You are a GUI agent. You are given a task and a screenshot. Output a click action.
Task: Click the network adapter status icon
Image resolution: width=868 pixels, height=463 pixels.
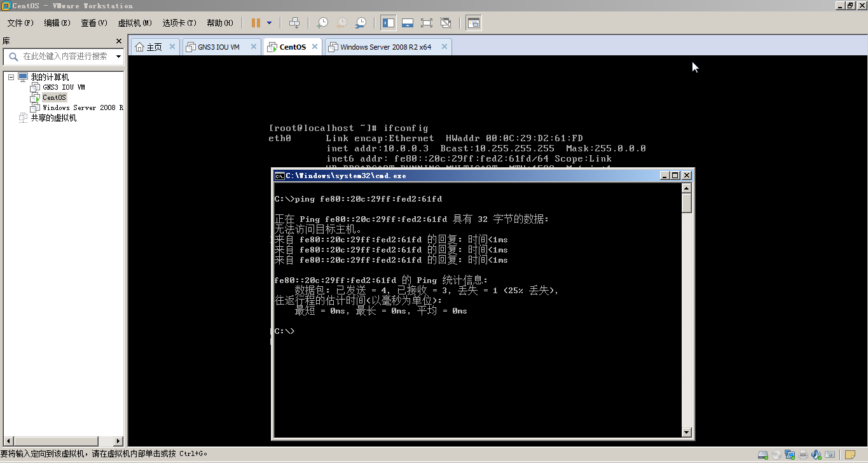click(x=790, y=455)
